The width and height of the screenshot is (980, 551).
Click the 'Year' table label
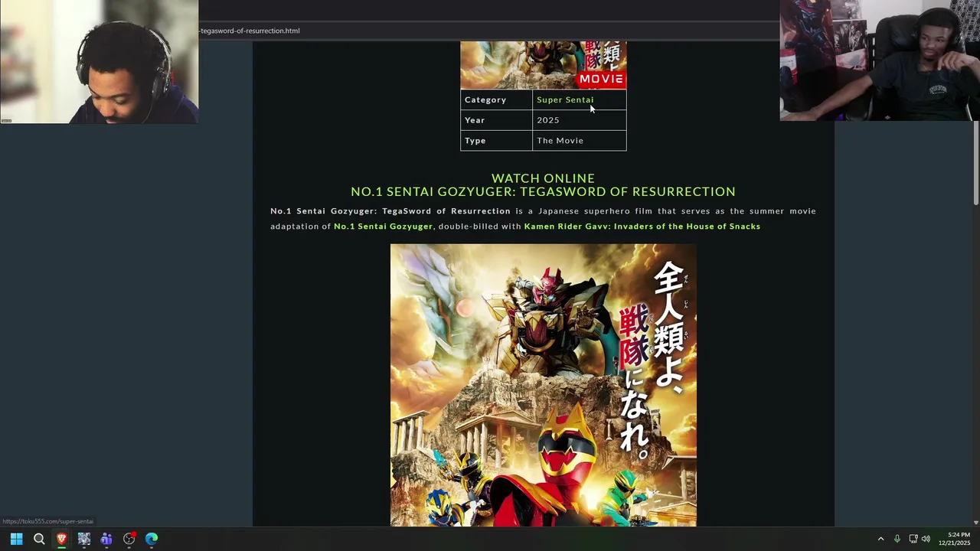475,120
